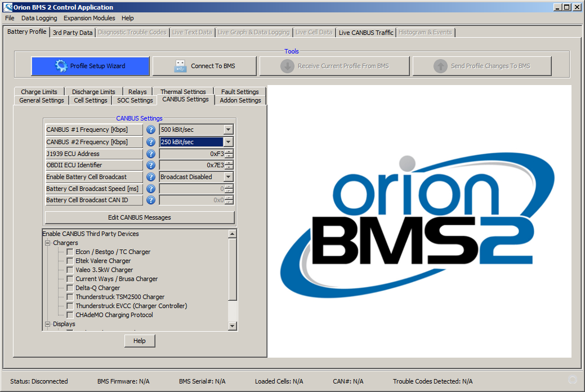Open CANBUS #1 Frequency dropdown
Image resolution: width=585 pixels, height=392 pixels.
point(228,130)
